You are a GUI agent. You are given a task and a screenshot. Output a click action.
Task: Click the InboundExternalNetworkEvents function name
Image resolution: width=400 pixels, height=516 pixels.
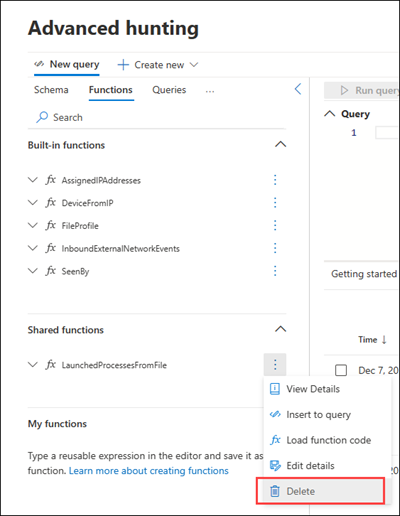point(120,248)
